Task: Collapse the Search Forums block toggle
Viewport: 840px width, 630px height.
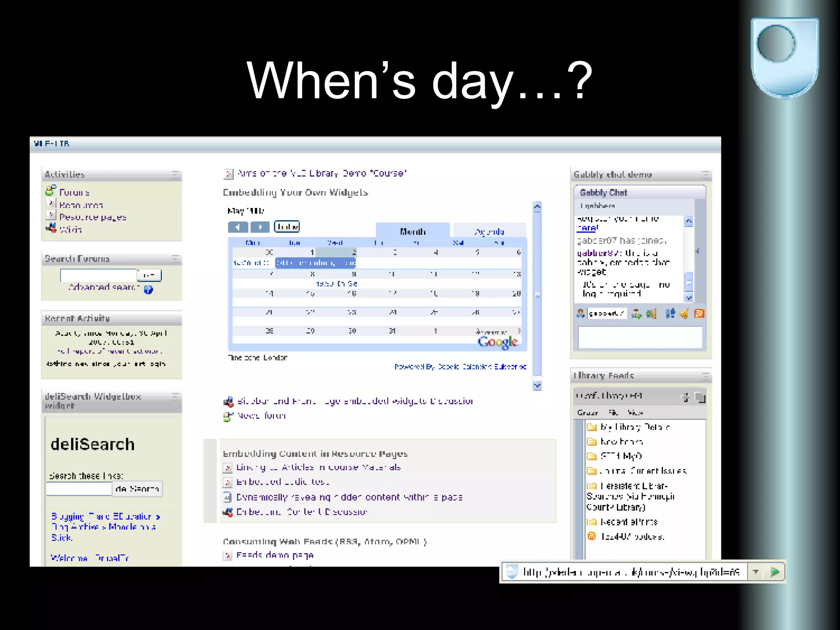Action: pyautogui.click(x=175, y=259)
